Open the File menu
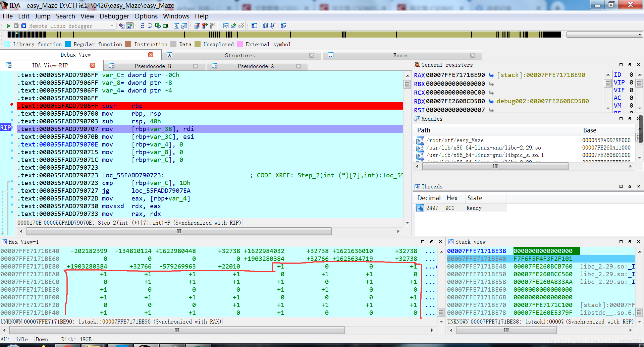 tap(7, 16)
